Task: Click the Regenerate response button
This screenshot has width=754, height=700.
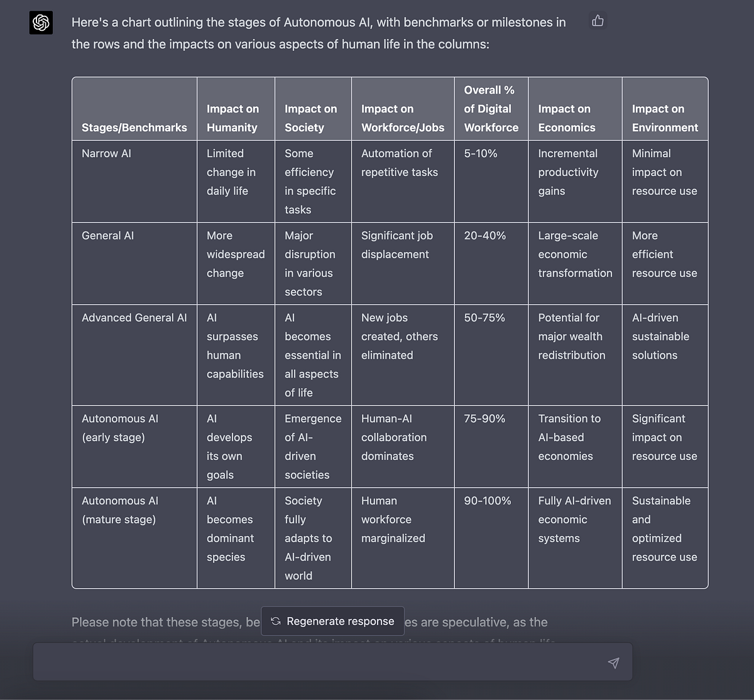Action: (x=332, y=621)
